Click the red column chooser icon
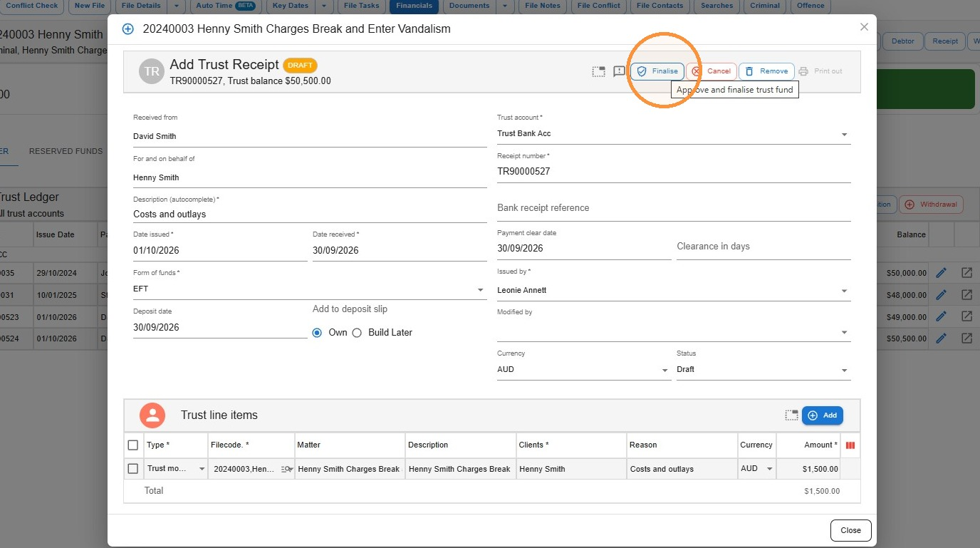Screen dimensions: 980x548 click(850, 445)
